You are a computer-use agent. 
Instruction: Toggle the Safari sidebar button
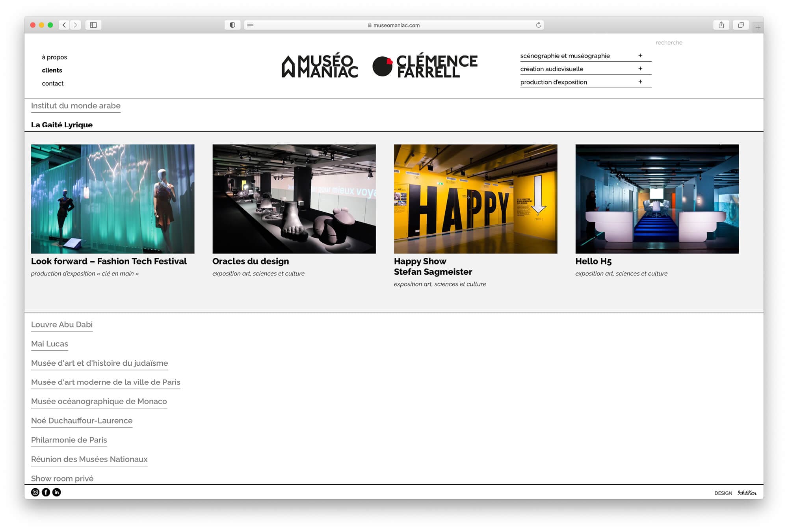pos(93,25)
